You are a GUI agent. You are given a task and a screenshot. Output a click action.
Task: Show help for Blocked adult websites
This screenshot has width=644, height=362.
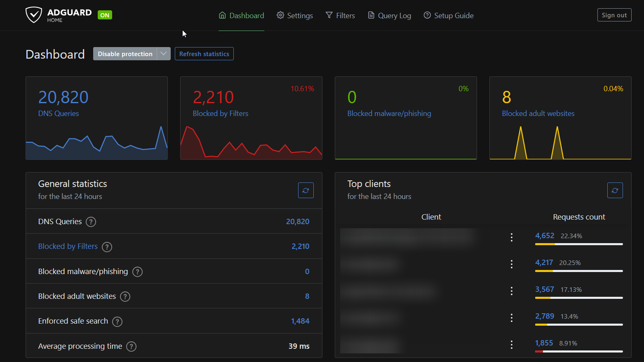pos(125,296)
